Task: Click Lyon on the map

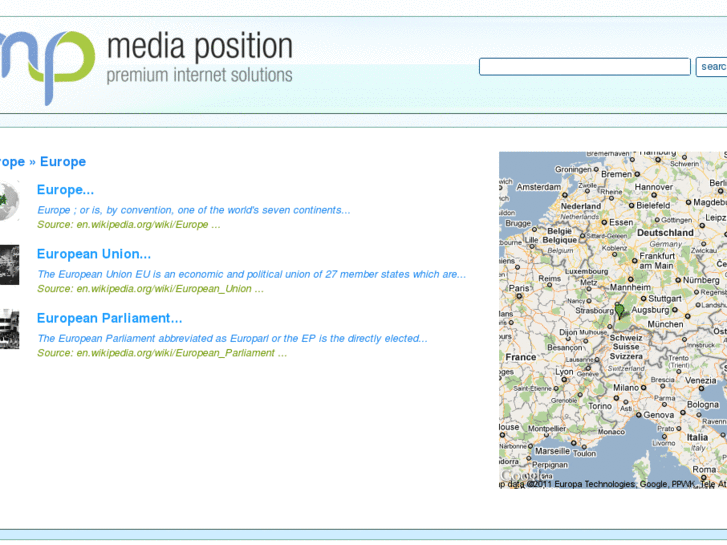Action: (x=564, y=372)
